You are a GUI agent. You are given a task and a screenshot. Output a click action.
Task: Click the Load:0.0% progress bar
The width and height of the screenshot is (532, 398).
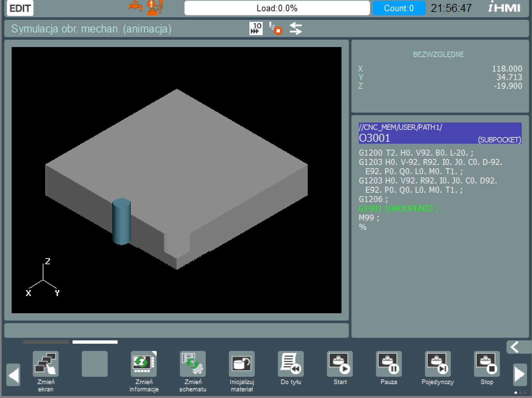point(277,8)
